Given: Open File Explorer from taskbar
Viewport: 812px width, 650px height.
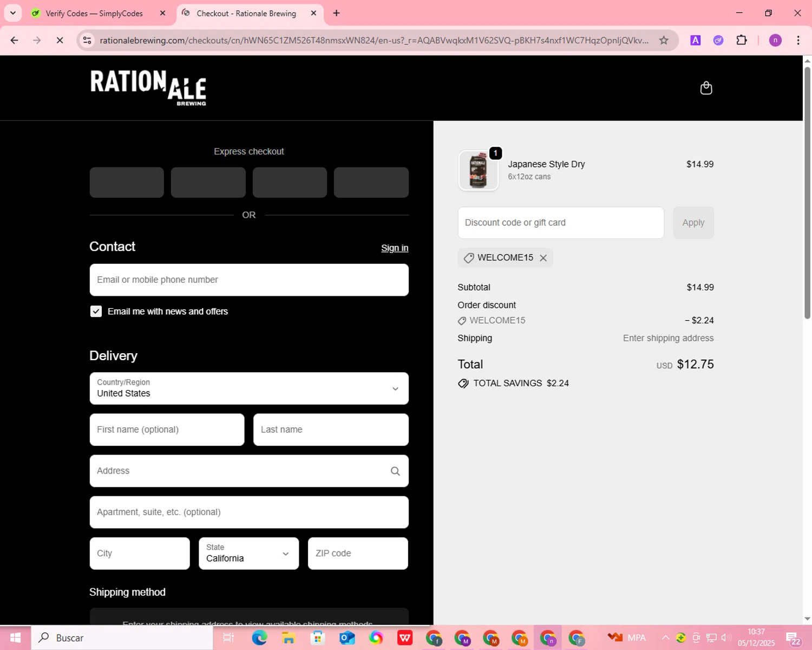Looking at the screenshot, I should click(x=289, y=638).
